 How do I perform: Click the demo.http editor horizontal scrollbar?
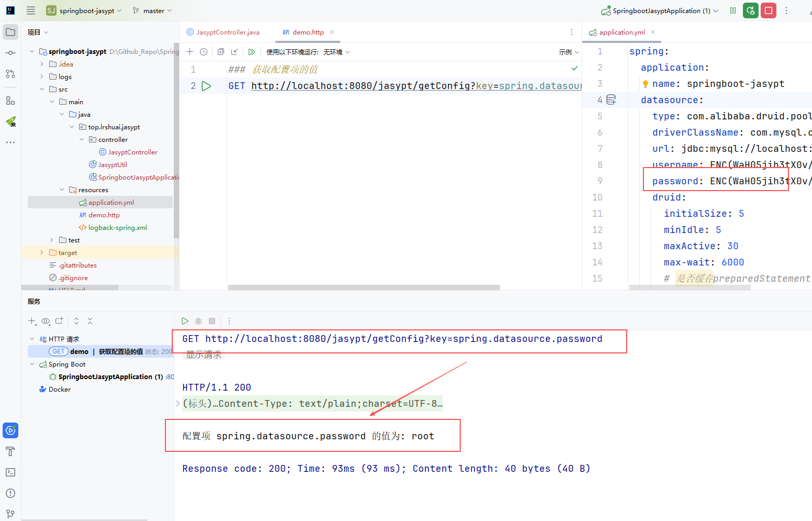click(x=363, y=287)
